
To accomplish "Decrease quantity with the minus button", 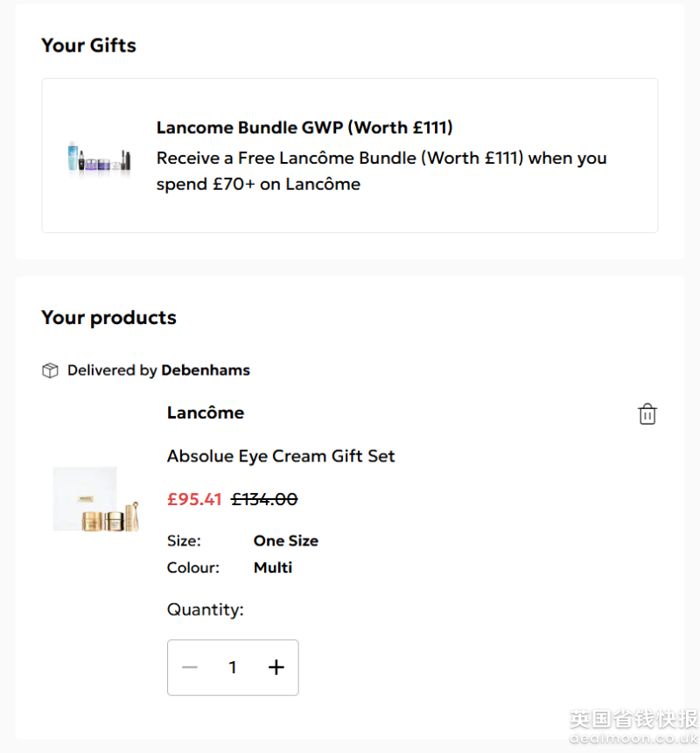I will pyautogui.click(x=190, y=668).
